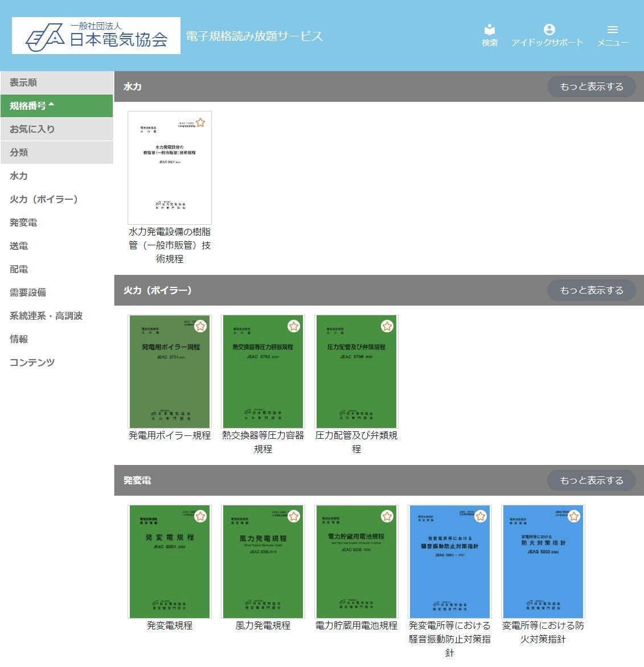Open the 検索 search icon
Viewport: 644px width, 667px height.
point(490,35)
